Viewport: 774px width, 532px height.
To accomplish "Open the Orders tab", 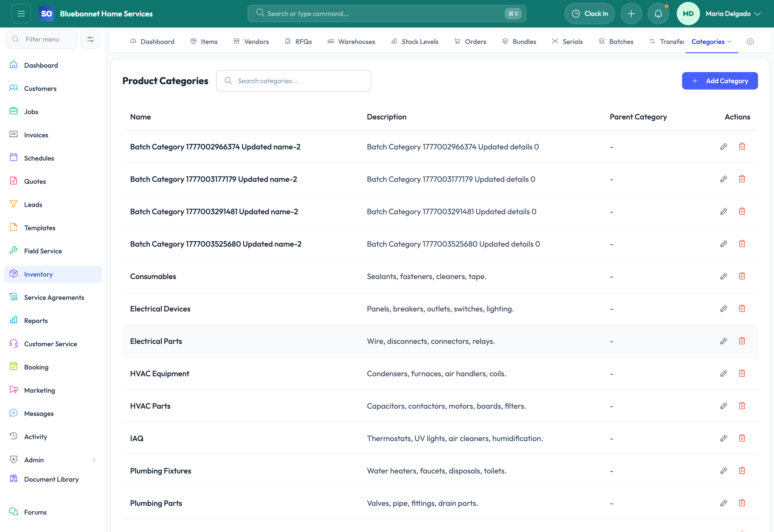I will 470,42.
